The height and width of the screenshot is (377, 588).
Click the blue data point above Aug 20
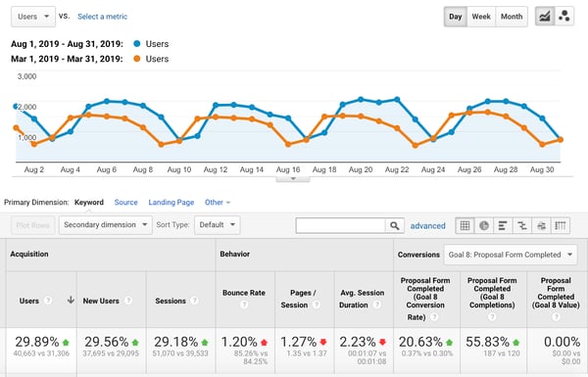tap(361, 99)
